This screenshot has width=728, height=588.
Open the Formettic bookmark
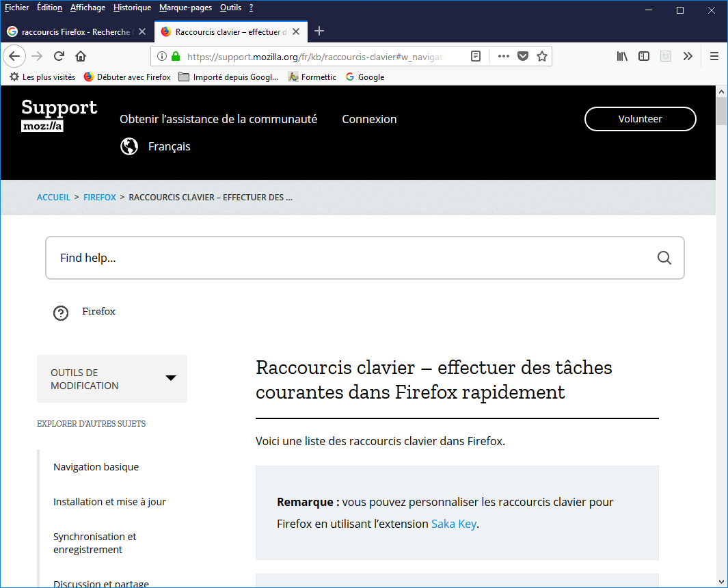312,77
